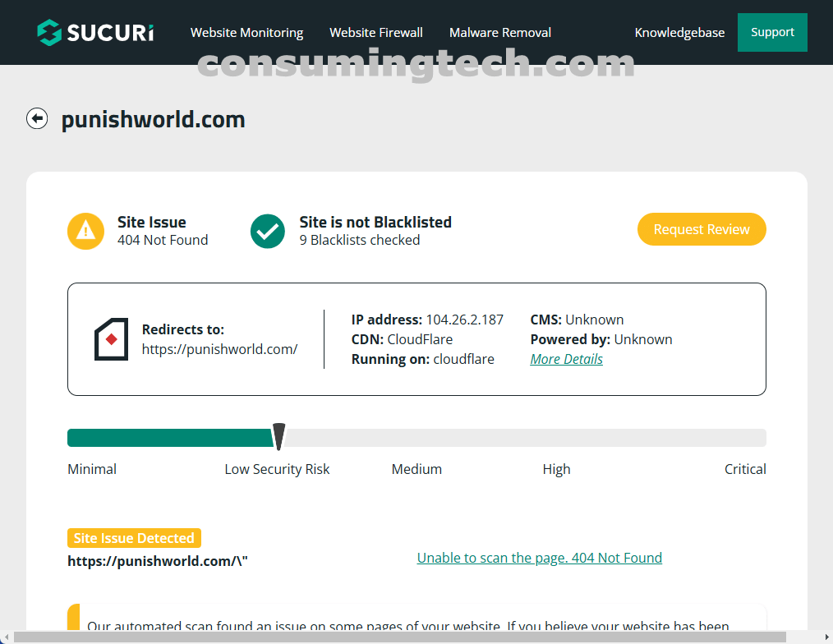Click the 'High' risk label
The image size is (833, 644).
click(556, 469)
